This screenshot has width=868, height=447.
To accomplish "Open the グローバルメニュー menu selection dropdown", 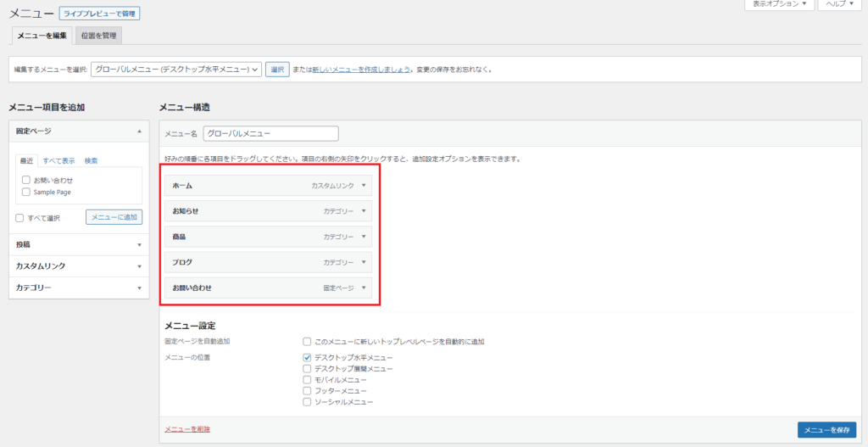I will (176, 70).
